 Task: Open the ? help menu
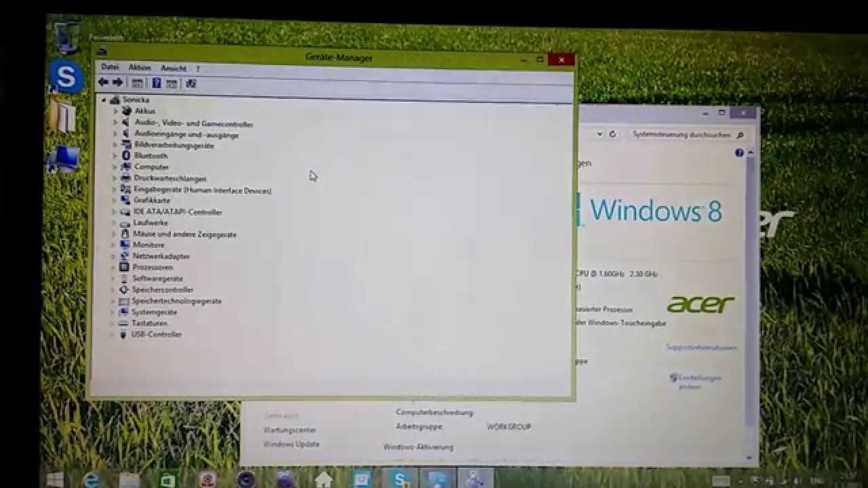(198, 68)
